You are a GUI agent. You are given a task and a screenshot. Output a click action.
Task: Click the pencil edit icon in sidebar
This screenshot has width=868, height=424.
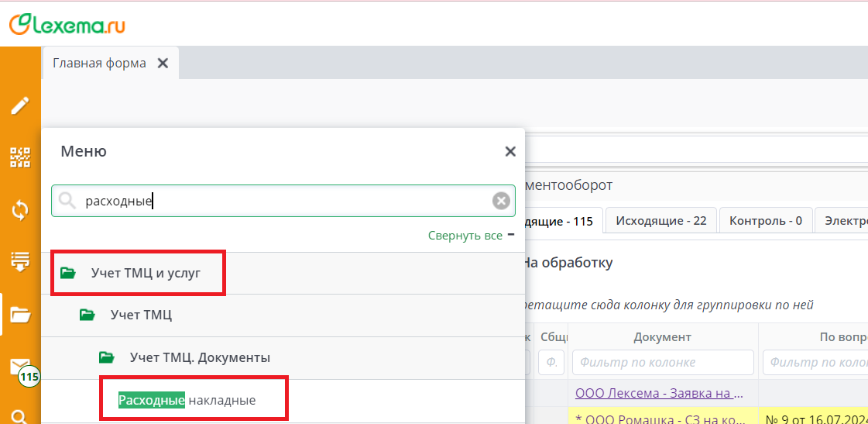click(x=20, y=105)
